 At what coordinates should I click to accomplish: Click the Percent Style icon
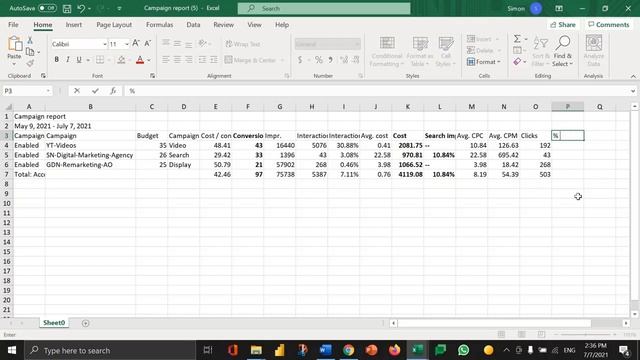point(318,60)
